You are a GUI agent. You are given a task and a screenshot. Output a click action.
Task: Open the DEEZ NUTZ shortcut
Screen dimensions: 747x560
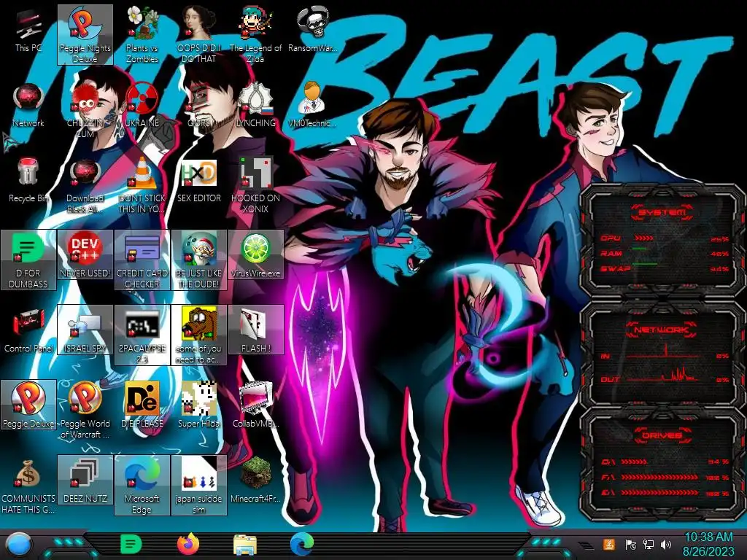click(85, 480)
